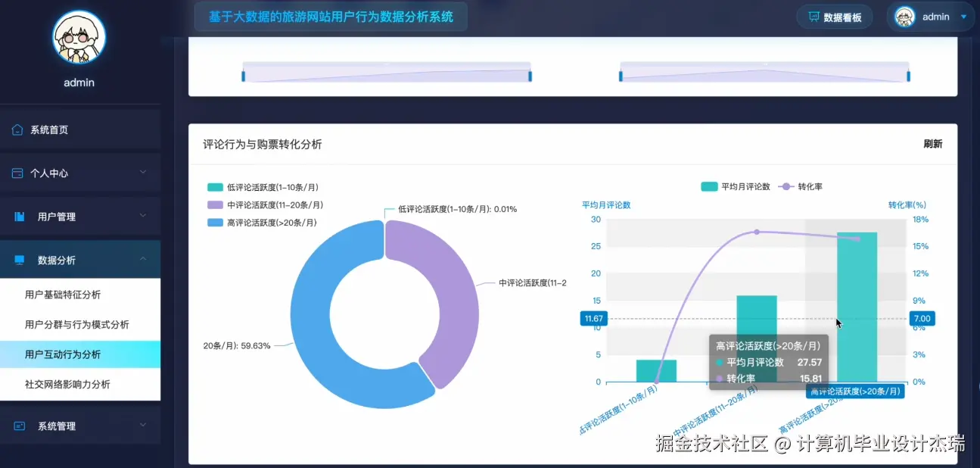
Task: Click the presentation board icon in 数据看板
Action: coord(814,16)
